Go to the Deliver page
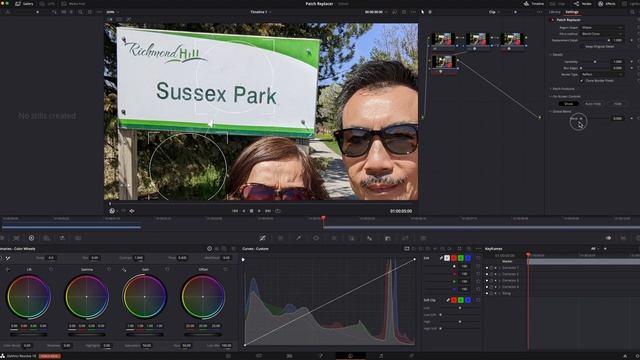Viewport: 640px width, 360px height. pos(411,356)
